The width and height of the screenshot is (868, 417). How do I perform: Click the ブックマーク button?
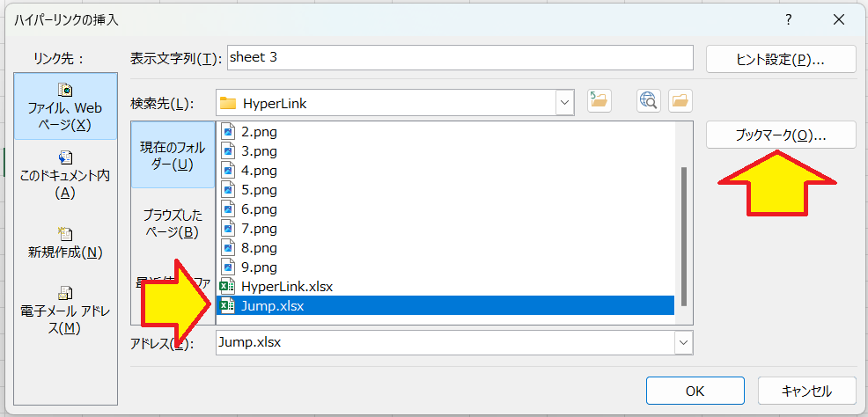[x=781, y=135]
